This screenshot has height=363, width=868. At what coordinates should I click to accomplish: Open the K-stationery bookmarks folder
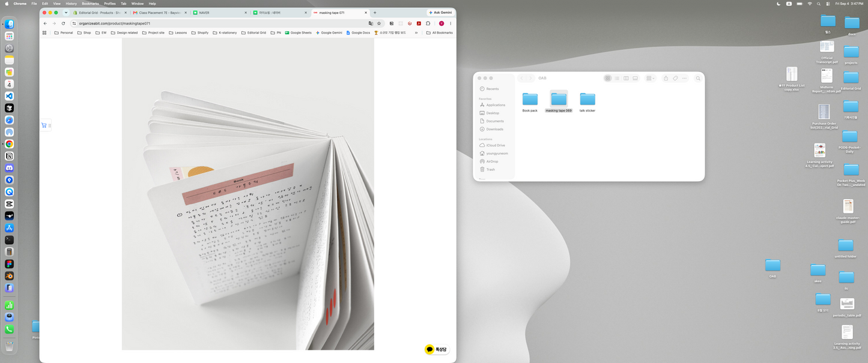(x=224, y=32)
